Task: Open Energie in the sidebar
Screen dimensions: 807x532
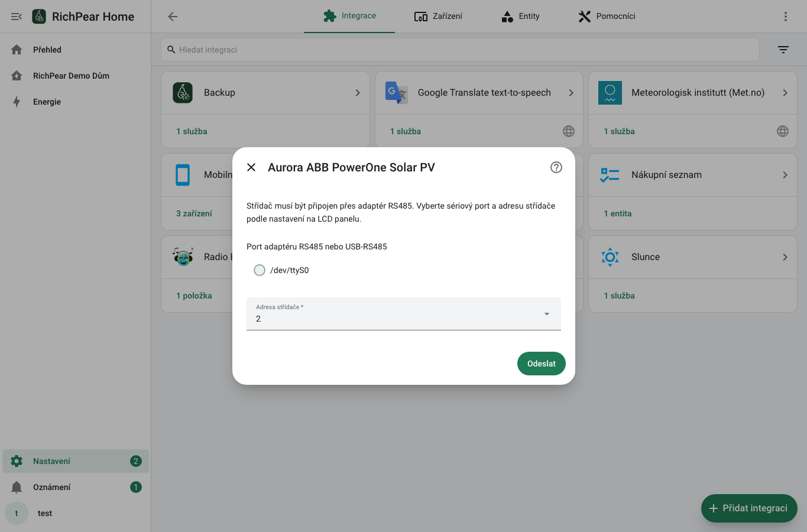Action: coord(76,102)
